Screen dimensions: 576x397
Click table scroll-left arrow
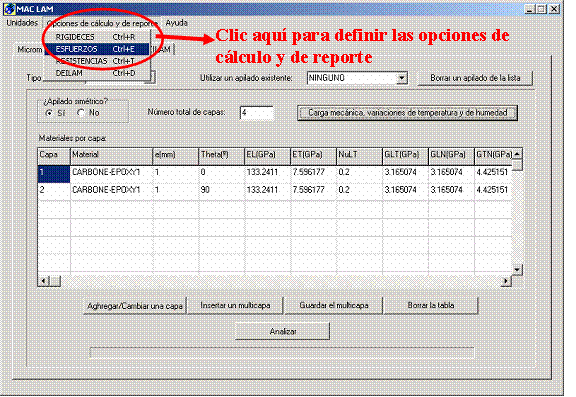tap(44, 281)
